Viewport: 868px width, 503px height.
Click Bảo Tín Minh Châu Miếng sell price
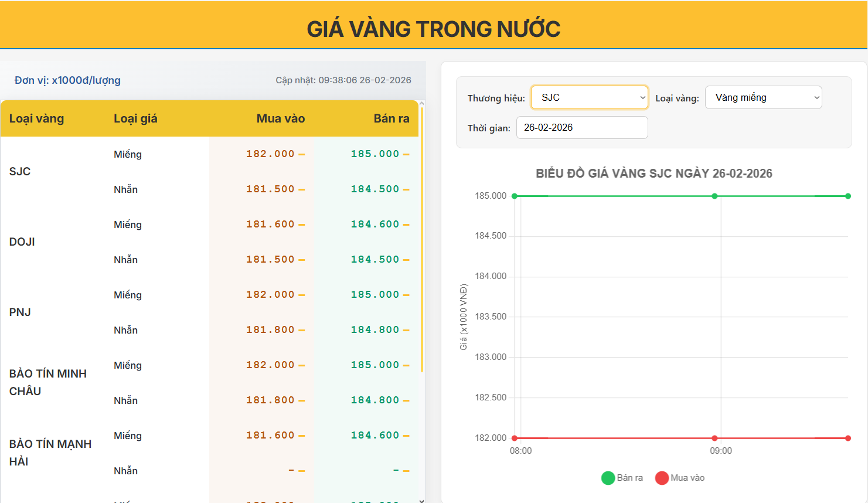[375, 365]
